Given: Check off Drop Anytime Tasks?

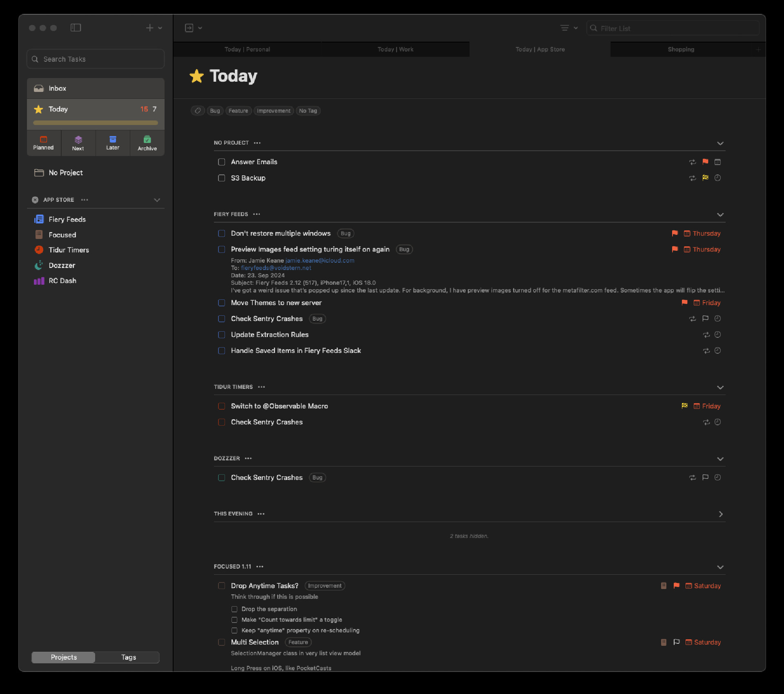Looking at the screenshot, I should click(221, 586).
